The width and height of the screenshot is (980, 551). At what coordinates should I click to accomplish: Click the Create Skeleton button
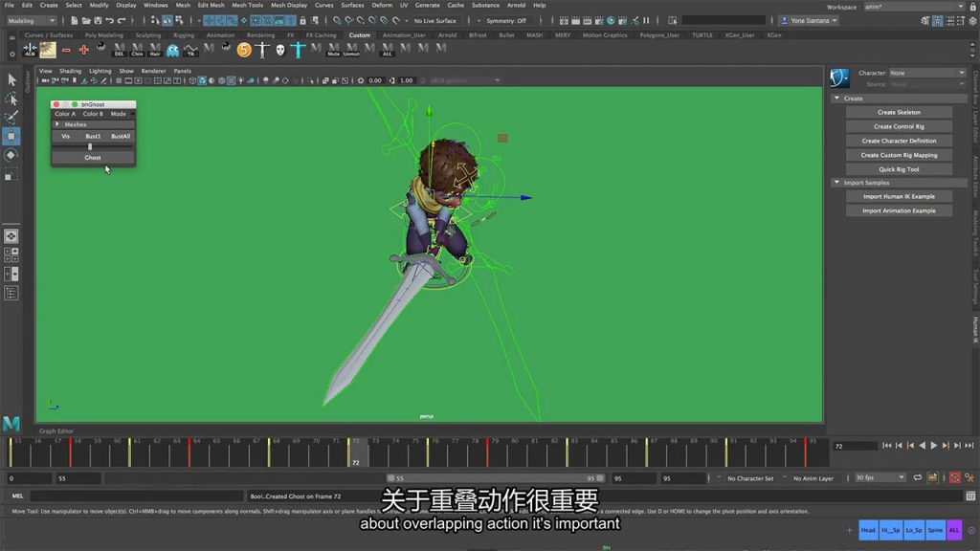pyautogui.click(x=899, y=113)
